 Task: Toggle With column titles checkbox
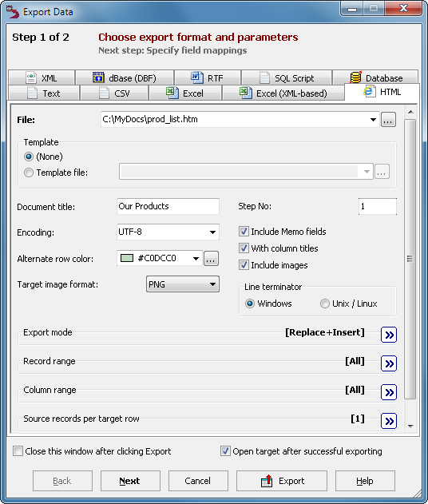click(x=244, y=248)
